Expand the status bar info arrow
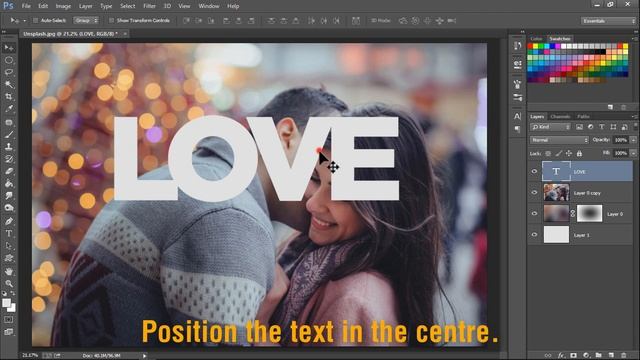 pyautogui.click(x=144, y=356)
